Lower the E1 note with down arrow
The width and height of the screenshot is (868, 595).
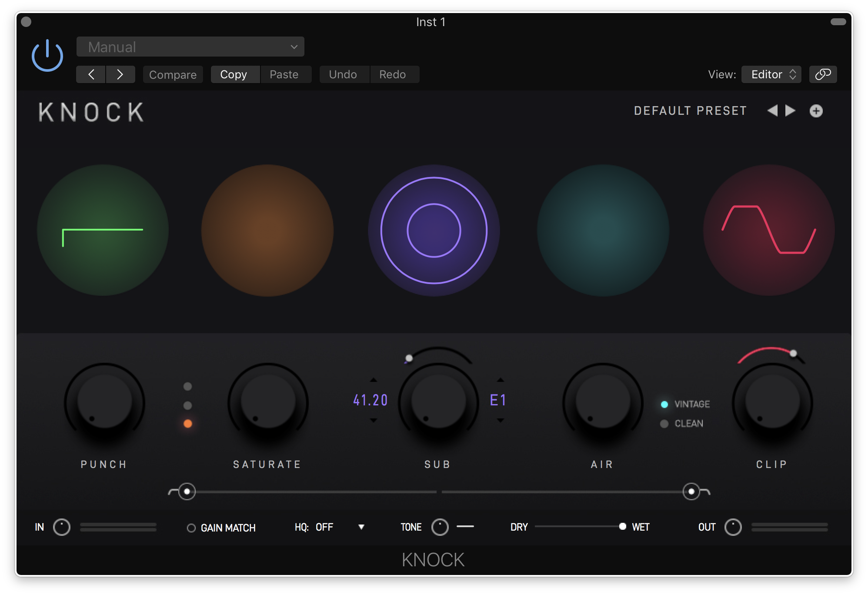point(501,420)
